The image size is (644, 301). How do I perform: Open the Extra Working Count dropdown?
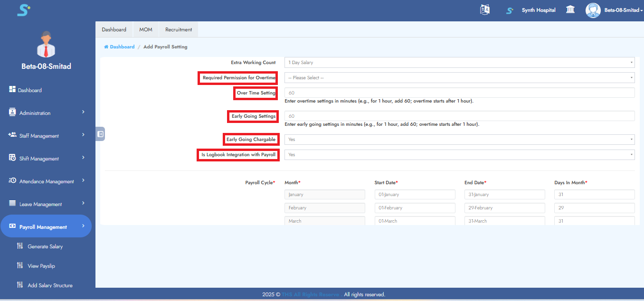tap(459, 63)
